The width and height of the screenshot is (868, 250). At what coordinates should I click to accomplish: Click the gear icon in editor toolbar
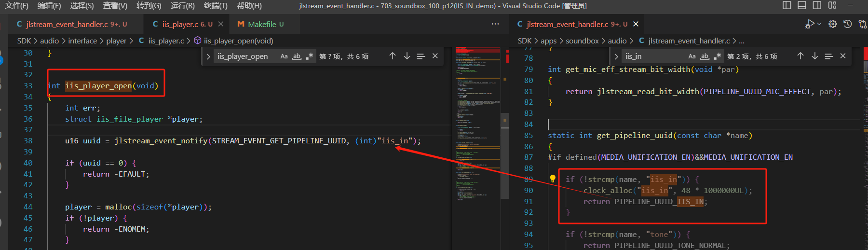pos(833,24)
